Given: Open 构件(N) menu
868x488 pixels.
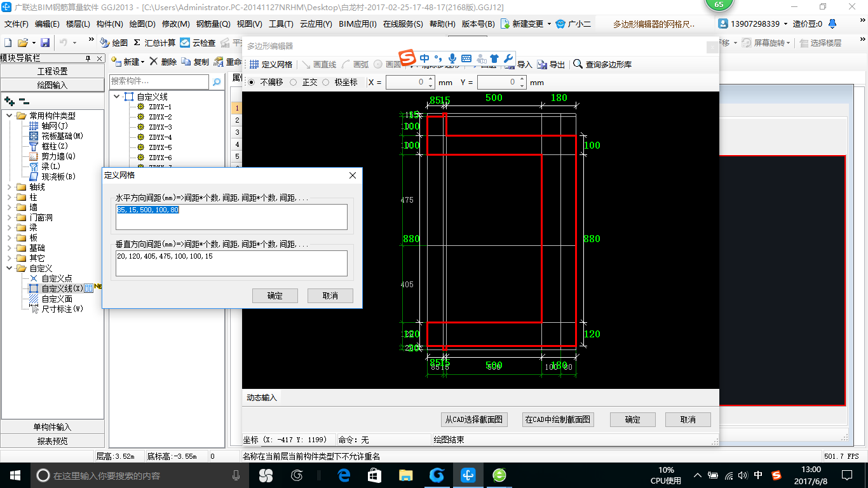Looking at the screenshot, I should click(110, 24).
